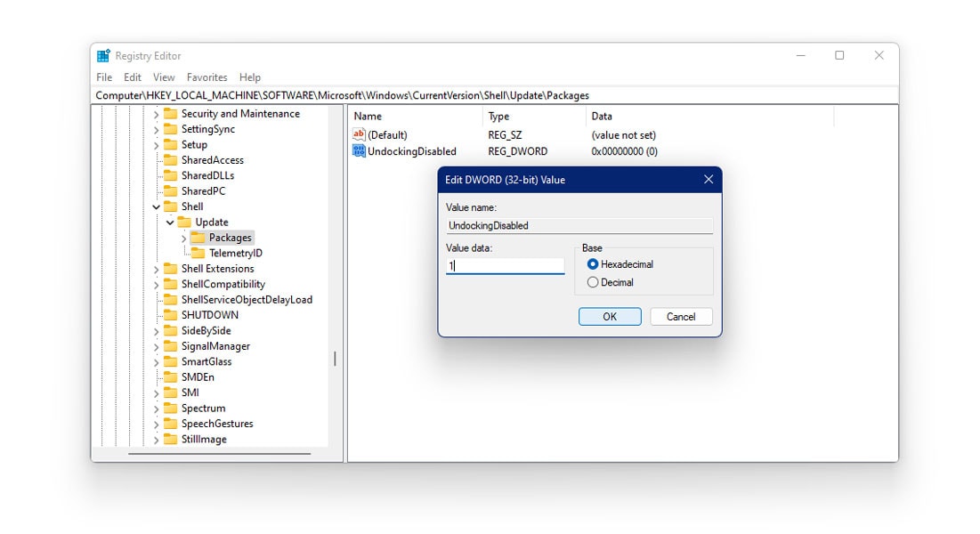Open the File menu
The height and width of the screenshot is (534, 980).
click(x=104, y=77)
